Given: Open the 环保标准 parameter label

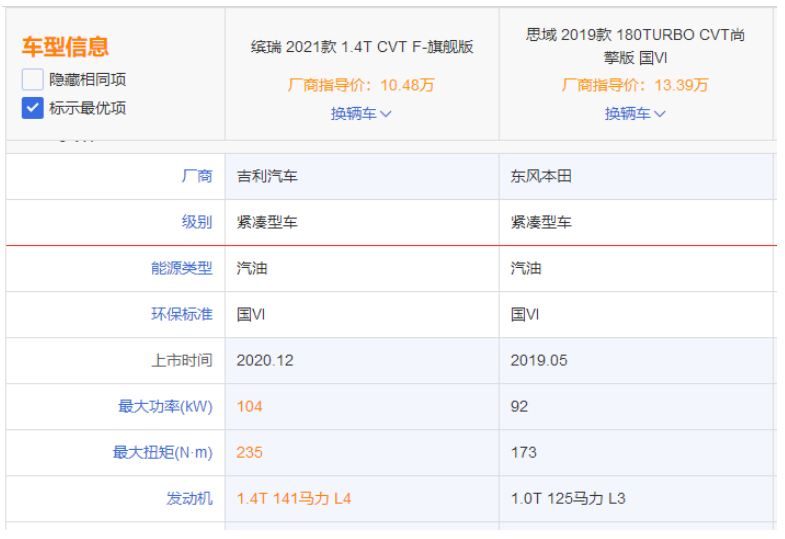Looking at the screenshot, I should pos(182,314).
